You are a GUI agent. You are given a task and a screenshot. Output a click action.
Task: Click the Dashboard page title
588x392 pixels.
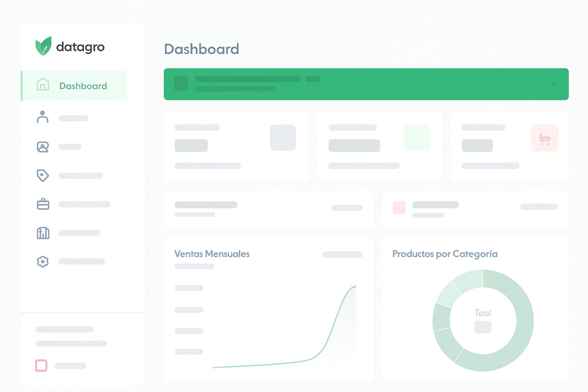tap(201, 49)
